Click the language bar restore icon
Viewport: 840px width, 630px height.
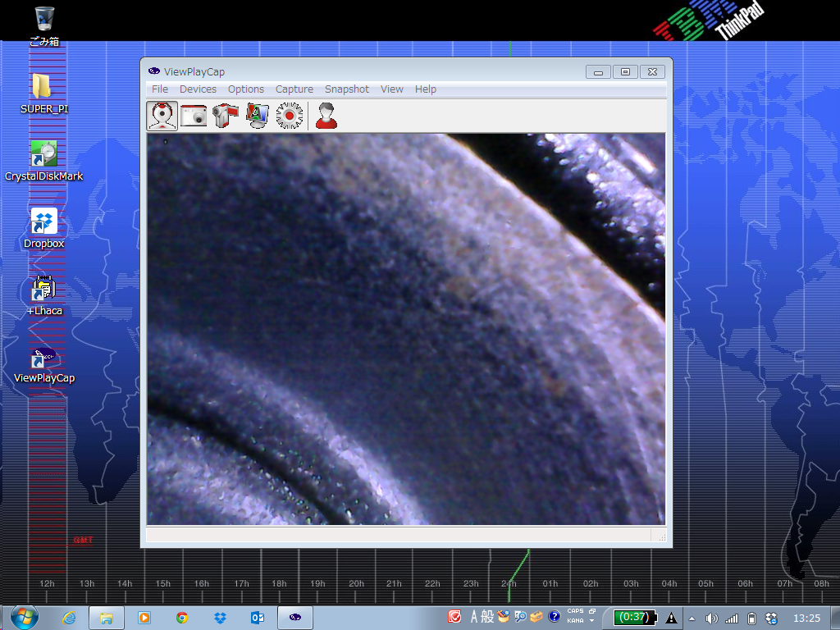(592, 611)
